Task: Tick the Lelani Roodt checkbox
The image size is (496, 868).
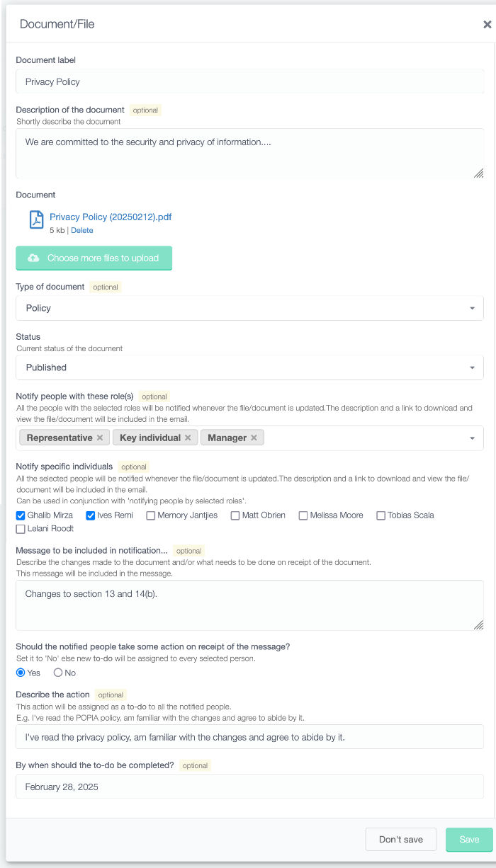Action: point(21,529)
